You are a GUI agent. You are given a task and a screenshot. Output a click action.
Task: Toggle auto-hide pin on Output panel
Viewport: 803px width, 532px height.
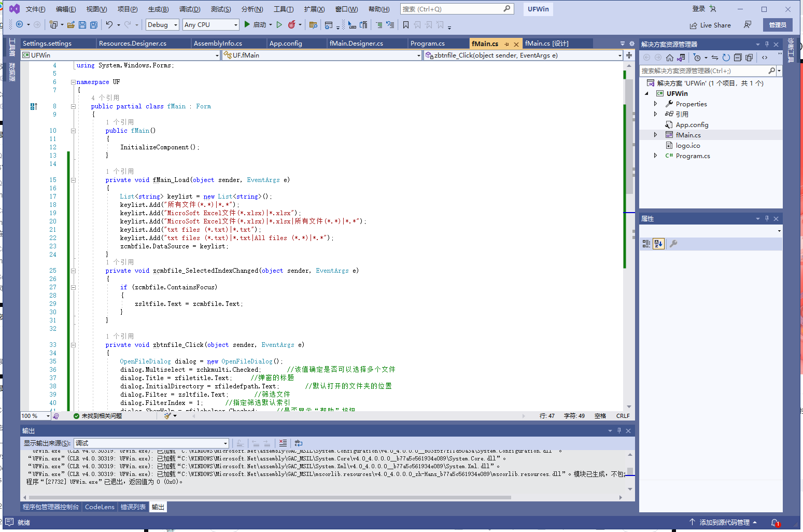pos(619,431)
